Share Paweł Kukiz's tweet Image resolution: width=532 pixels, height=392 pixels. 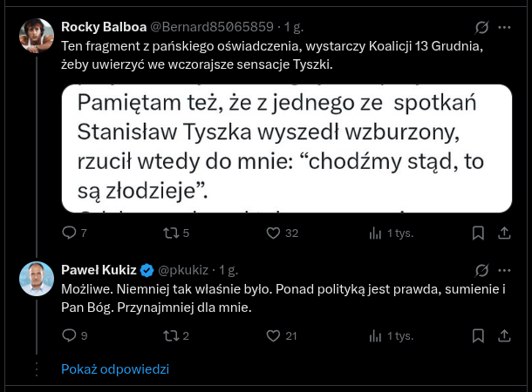coord(504,335)
